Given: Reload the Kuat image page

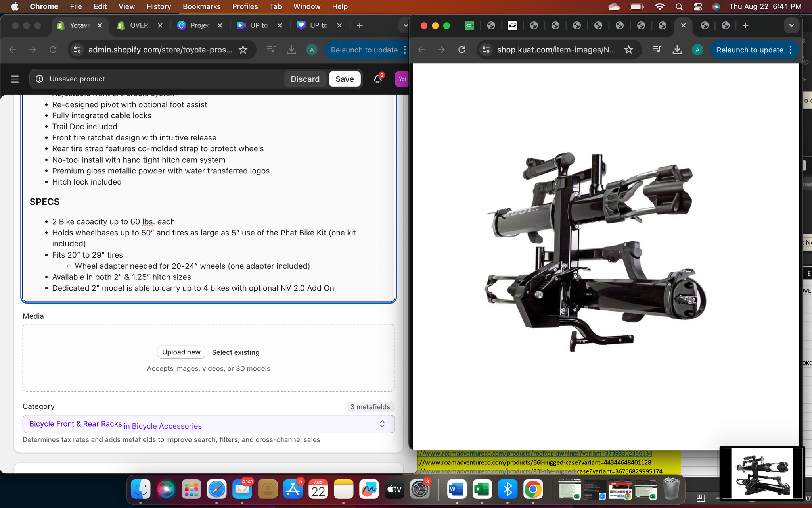Looking at the screenshot, I should pos(462,50).
